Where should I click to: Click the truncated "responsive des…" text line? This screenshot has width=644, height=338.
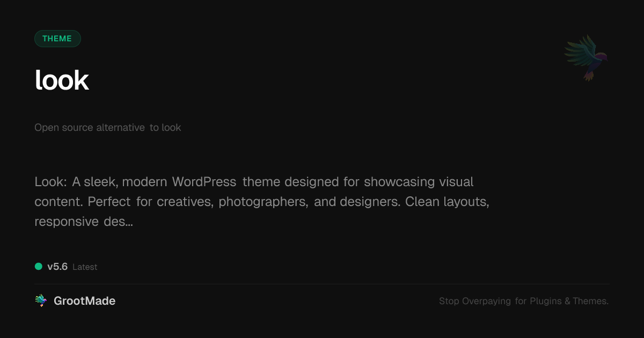click(x=84, y=222)
